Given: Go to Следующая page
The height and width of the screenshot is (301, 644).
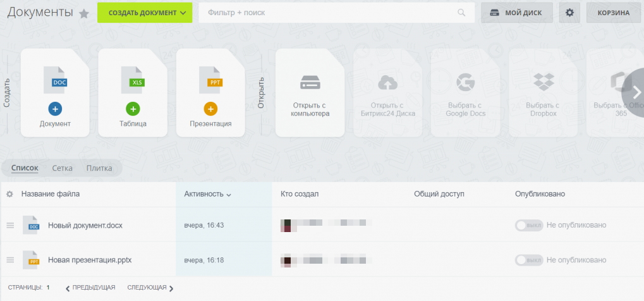Looking at the screenshot, I should pyautogui.click(x=150, y=288).
